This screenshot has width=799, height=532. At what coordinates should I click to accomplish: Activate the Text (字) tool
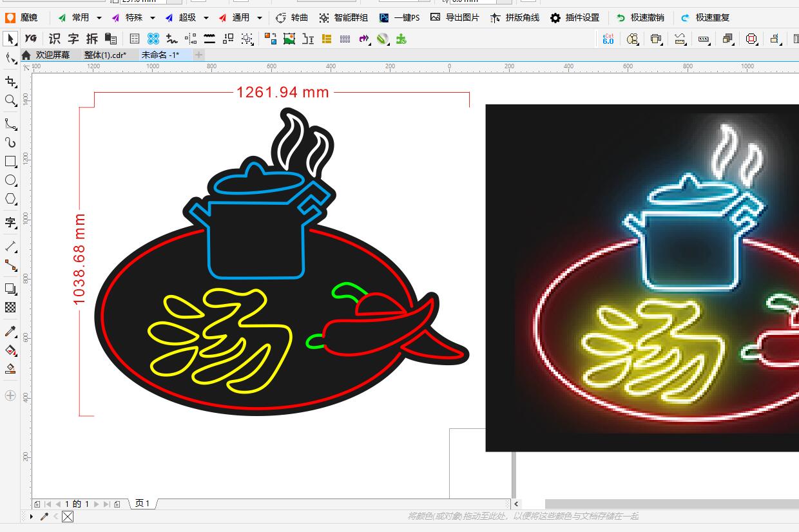10,223
